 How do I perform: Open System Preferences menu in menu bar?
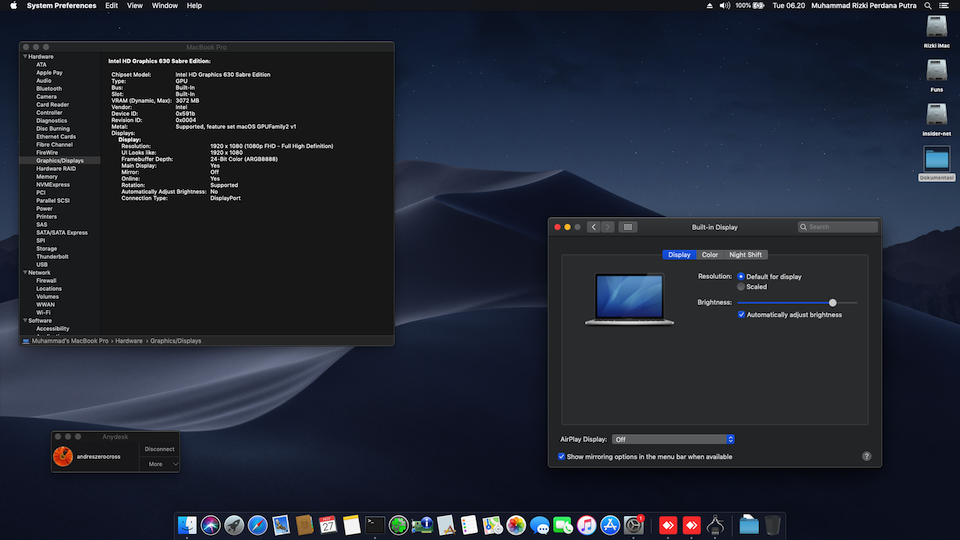pos(61,6)
